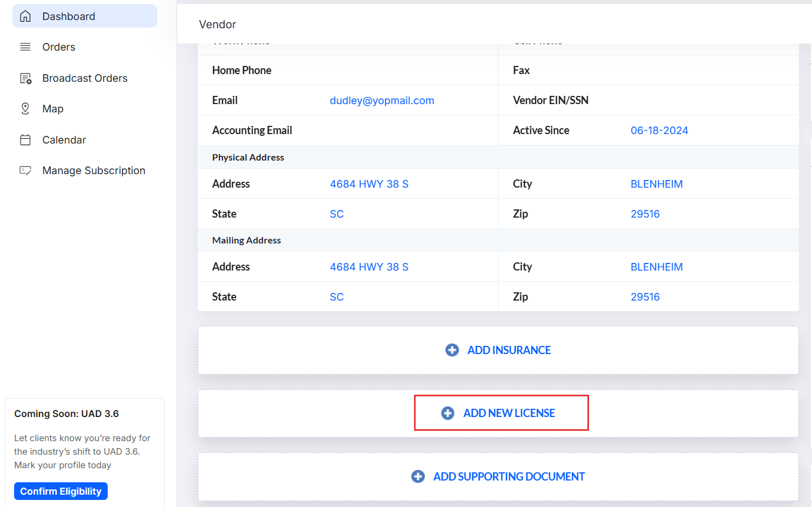Click the plus icon beside ADD NEW LICENSE
Screen dimensions: 812x507
click(x=448, y=412)
